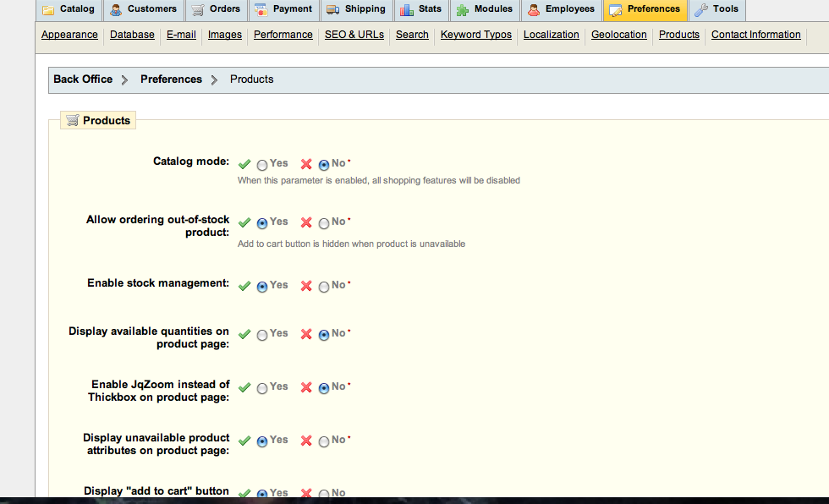Click red cross for Enable JqZoom
The width and height of the screenshot is (829, 504).
(306, 387)
